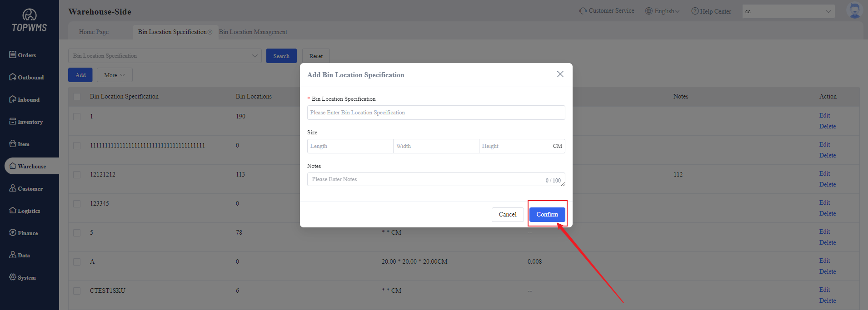Expand the English language dropdown
This screenshot has height=310, width=868.
coord(663,11)
